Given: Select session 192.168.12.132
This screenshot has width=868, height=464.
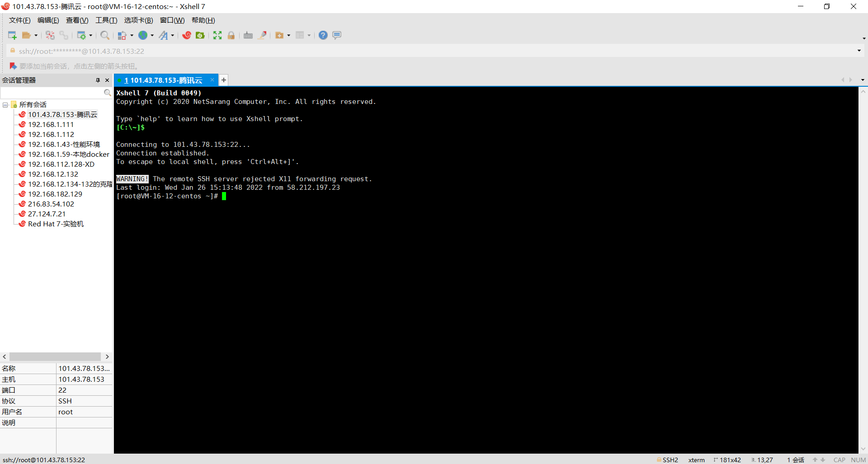Looking at the screenshot, I should click(53, 174).
